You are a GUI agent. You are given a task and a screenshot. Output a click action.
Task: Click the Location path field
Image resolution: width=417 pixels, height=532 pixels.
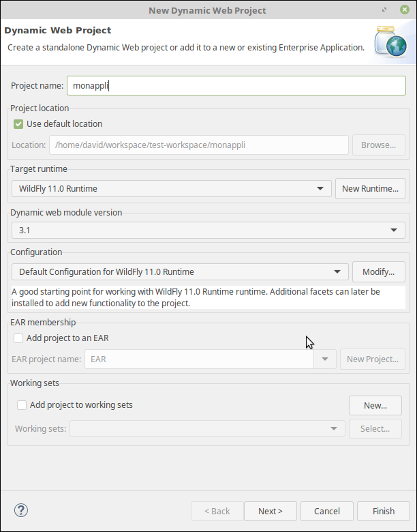[x=199, y=145]
